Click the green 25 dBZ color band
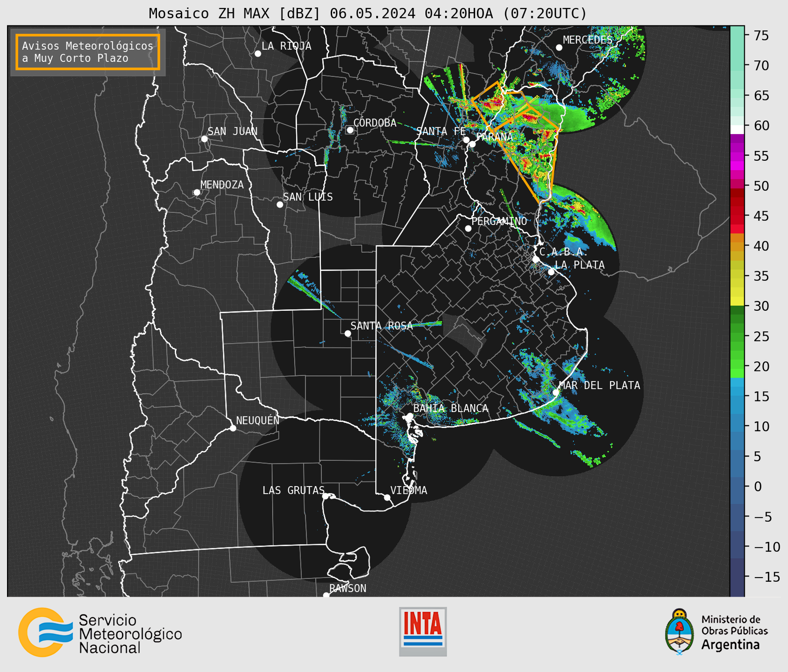Screen dimensions: 788x672 click(x=737, y=336)
